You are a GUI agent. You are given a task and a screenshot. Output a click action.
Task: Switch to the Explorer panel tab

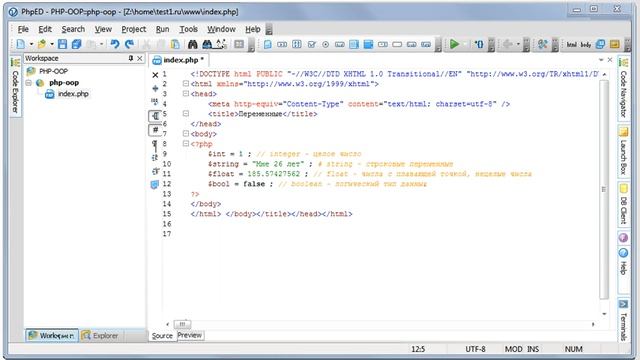(x=100, y=336)
